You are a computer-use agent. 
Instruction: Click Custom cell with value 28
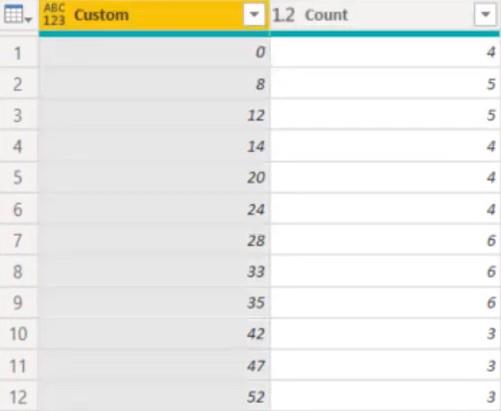[154, 240]
